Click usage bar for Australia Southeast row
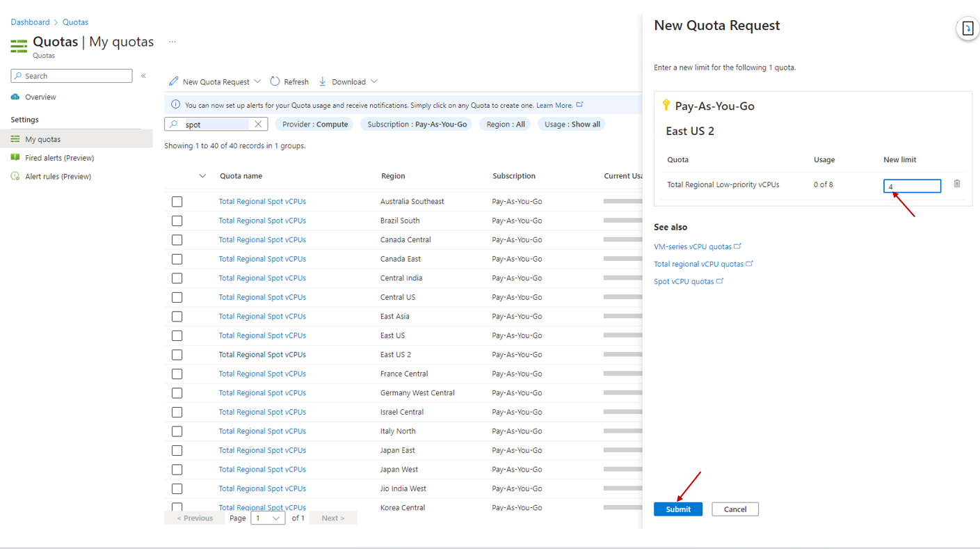Screen dimensions: 980x549 (x=623, y=202)
